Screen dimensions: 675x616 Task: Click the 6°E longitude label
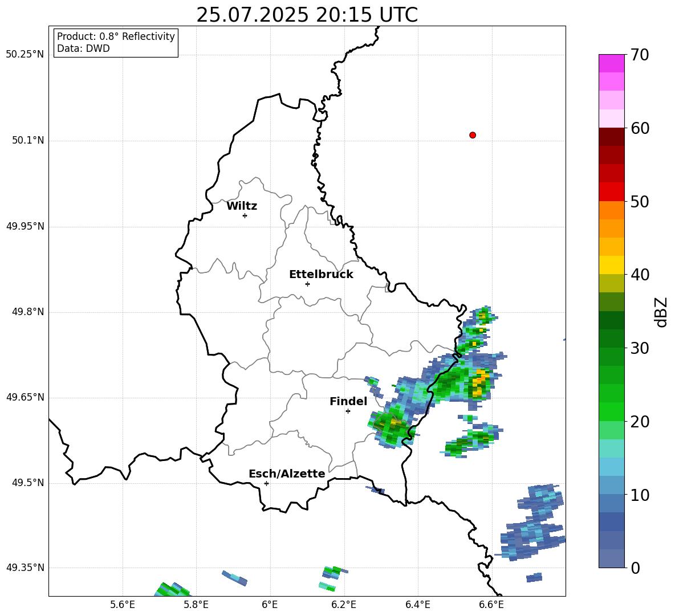pos(270,605)
